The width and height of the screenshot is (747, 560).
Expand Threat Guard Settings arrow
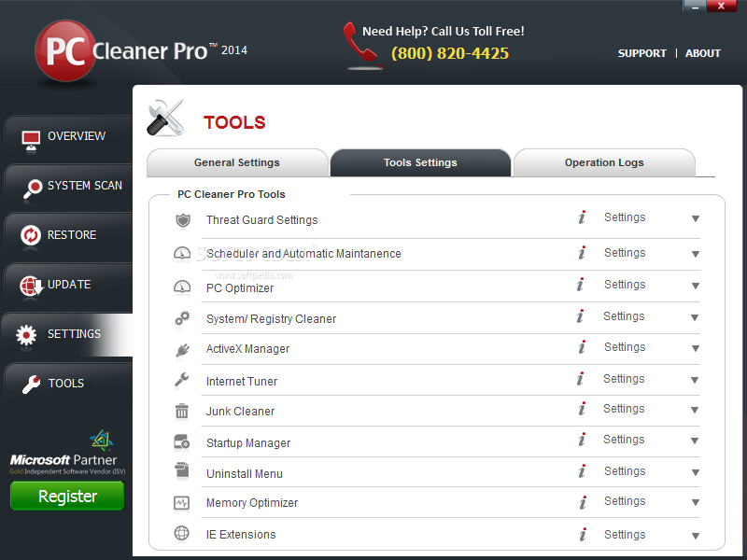pos(696,218)
